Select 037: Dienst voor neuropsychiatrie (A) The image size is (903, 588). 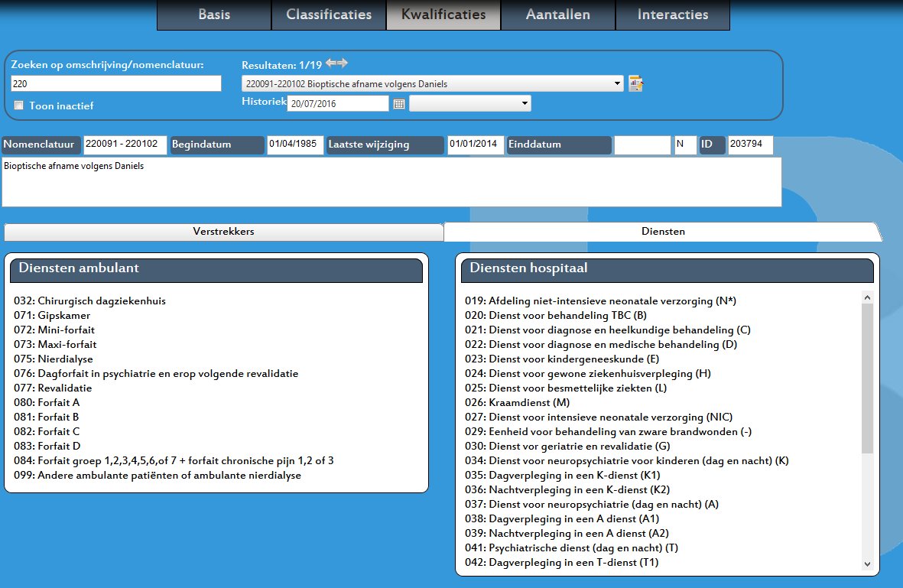pos(592,505)
